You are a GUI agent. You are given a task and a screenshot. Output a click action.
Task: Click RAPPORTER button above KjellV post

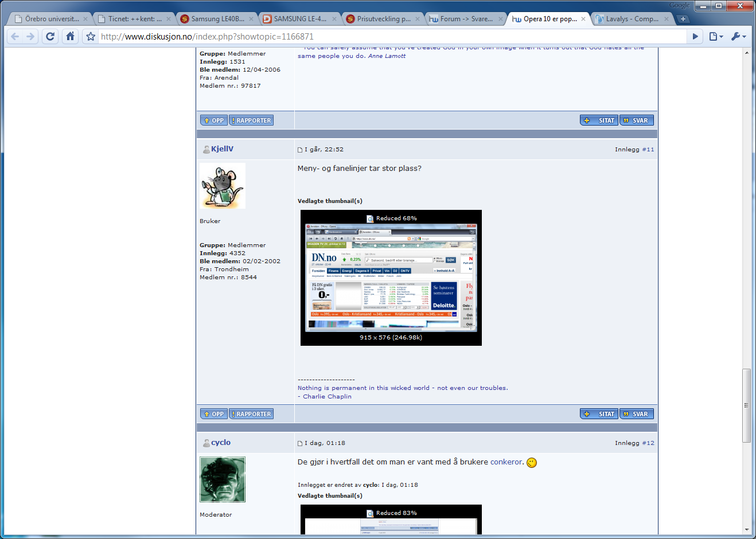coord(251,120)
